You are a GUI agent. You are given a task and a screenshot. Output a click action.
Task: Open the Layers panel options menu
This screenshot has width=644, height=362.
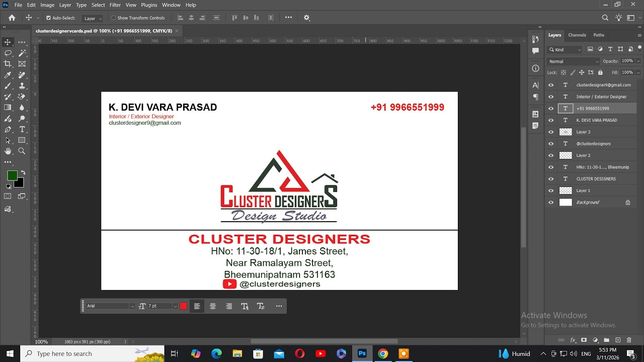pos(639,35)
